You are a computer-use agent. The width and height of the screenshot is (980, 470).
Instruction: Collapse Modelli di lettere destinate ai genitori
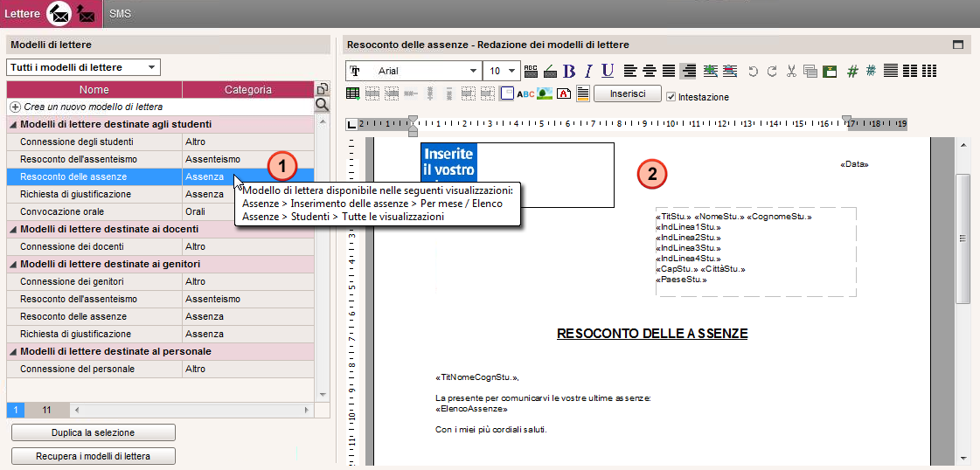point(13,264)
